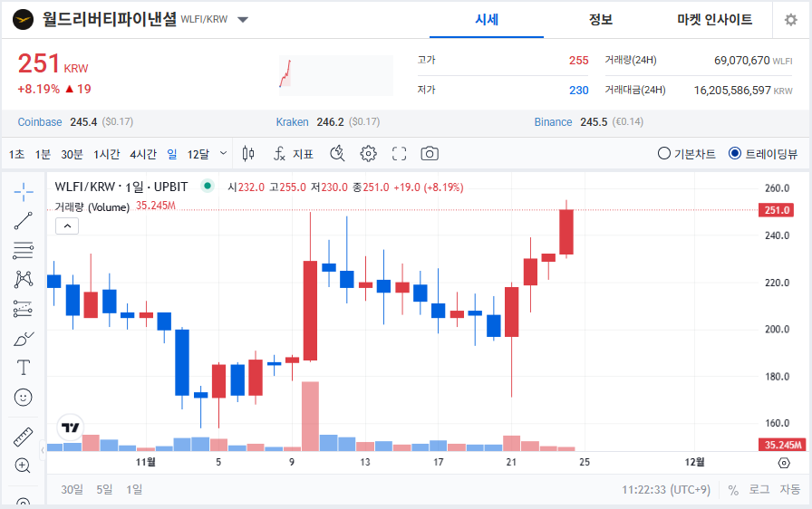Open the Coinbase price link

click(40, 122)
